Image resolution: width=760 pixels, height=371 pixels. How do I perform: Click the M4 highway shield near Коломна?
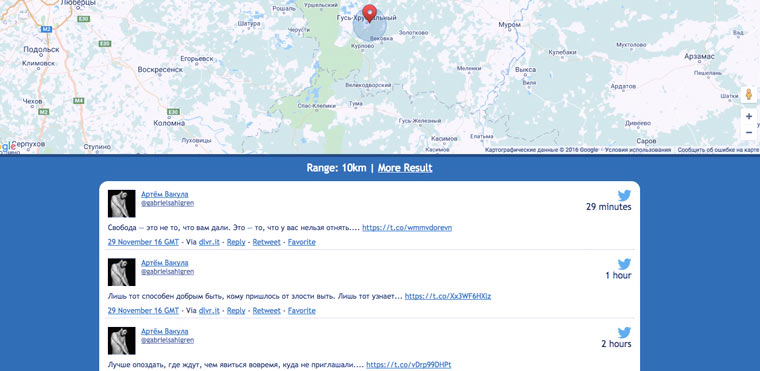tap(79, 101)
